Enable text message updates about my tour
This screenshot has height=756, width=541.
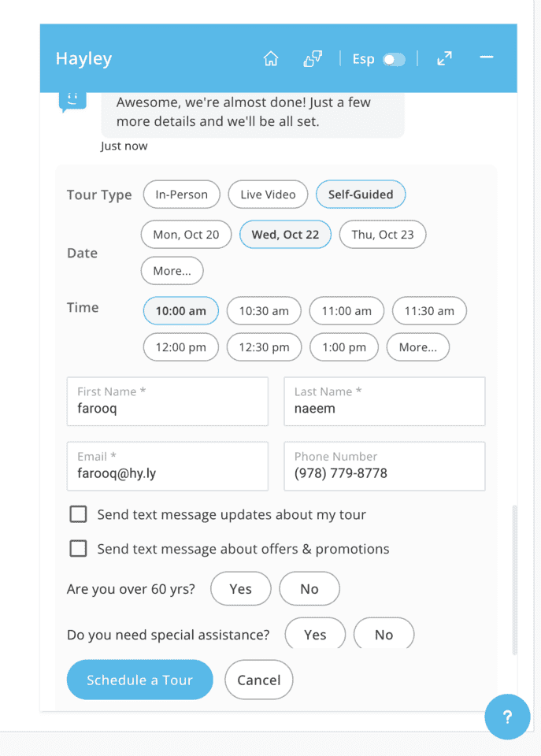[78, 514]
